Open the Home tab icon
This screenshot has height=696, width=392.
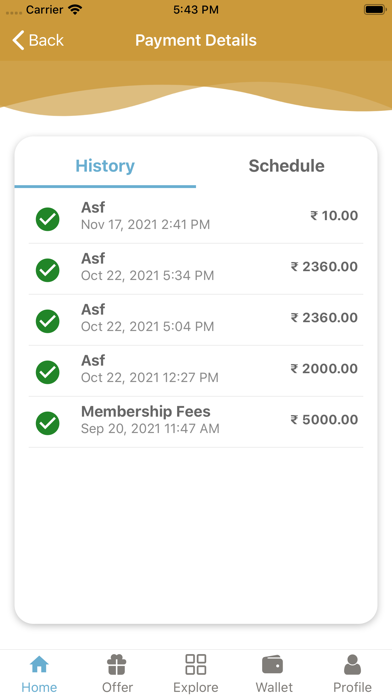click(x=39, y=665)
